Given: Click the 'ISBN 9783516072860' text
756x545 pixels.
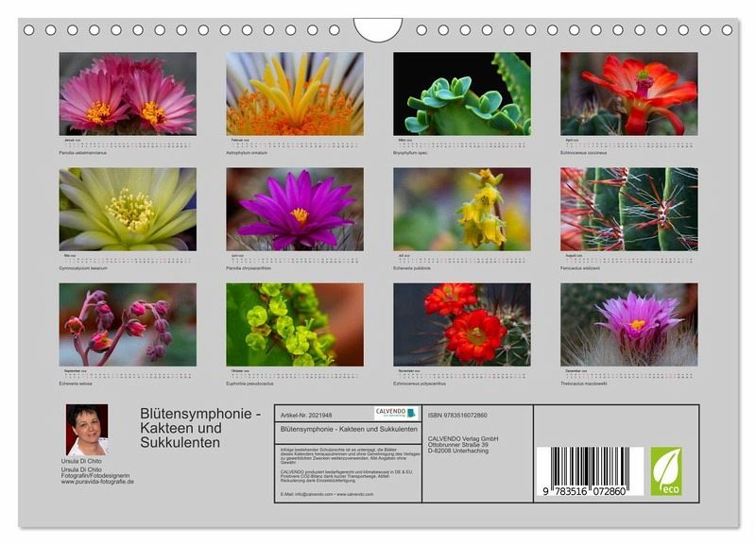Looking at the screenshot, I should coord(457,415).
